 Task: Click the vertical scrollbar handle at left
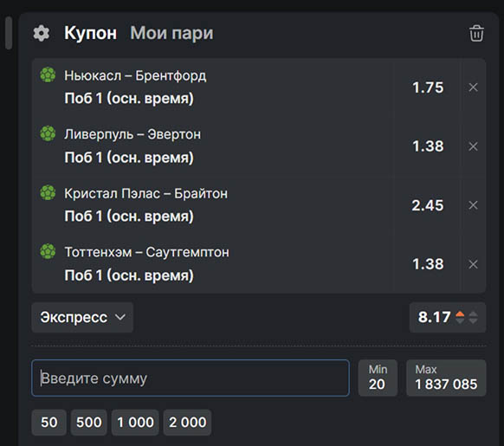click(9, 33)
